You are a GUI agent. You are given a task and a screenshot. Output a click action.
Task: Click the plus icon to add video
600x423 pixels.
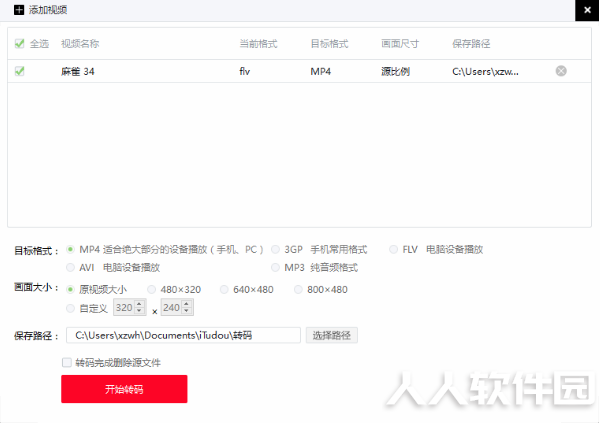(x=19, y=10)
